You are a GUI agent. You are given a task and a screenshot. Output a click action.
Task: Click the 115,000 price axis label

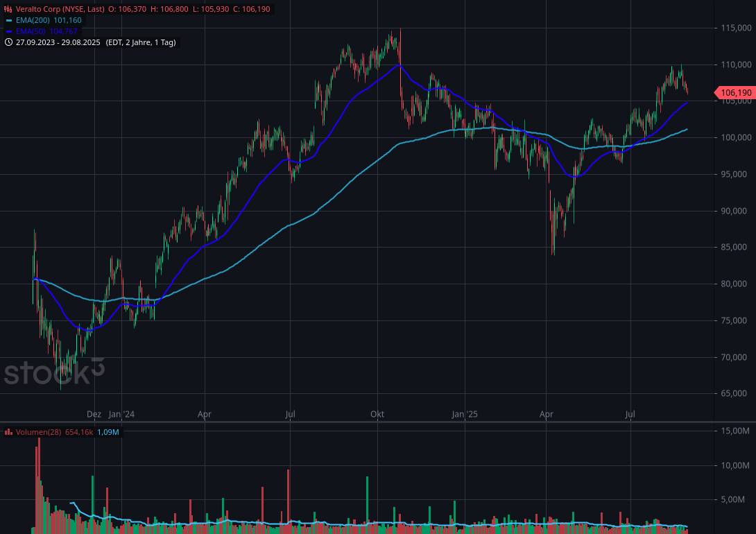click(736, 28)
